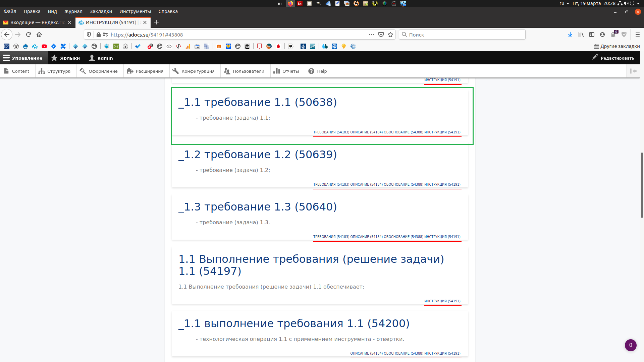Open the notification bell extension icon
Viewport: 644px width, 362px height.
click(x=614, y=34)
